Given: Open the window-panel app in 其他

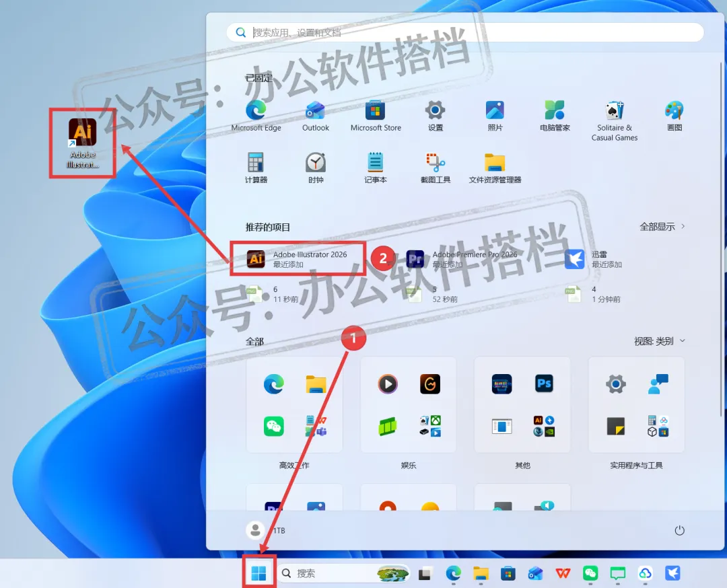Looking at the screenshot, I should pyautogui.click(x=501, y=427).
